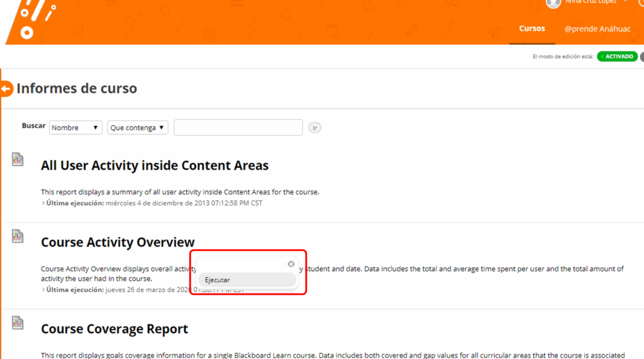The width and height of the screenshot is (644, 359).
Task: Click the orange back arrow beside Informes de curso
Action: 6,89
